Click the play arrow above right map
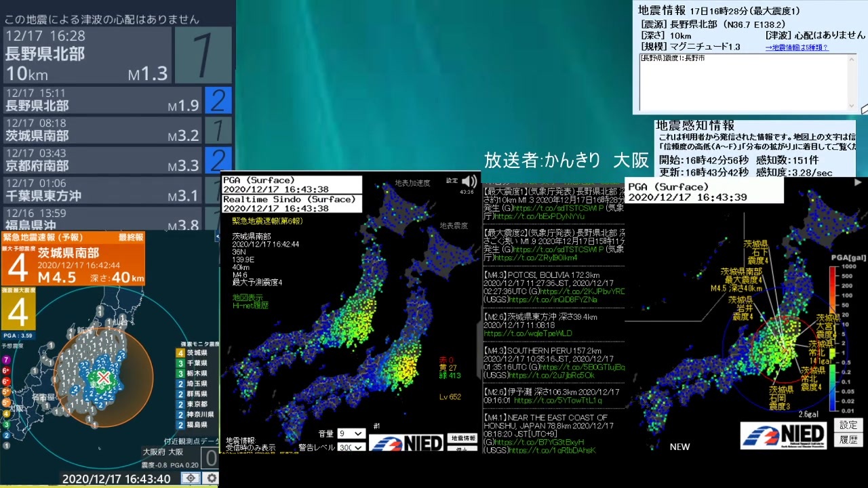Viewport: 868px width, 488px height. click(858, 182)
